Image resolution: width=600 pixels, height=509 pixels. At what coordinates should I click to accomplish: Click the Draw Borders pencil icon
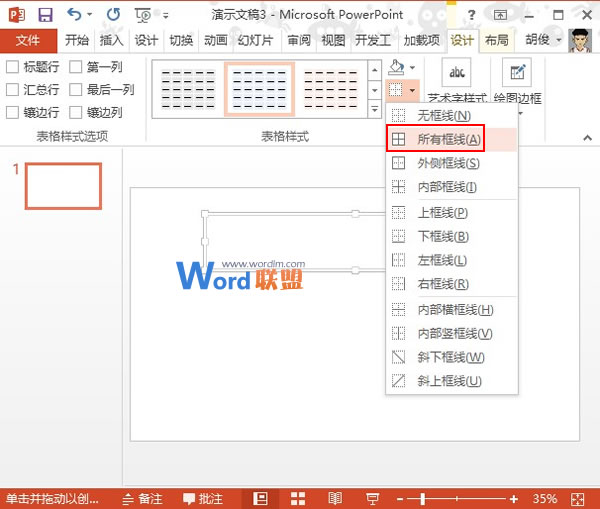517,72
